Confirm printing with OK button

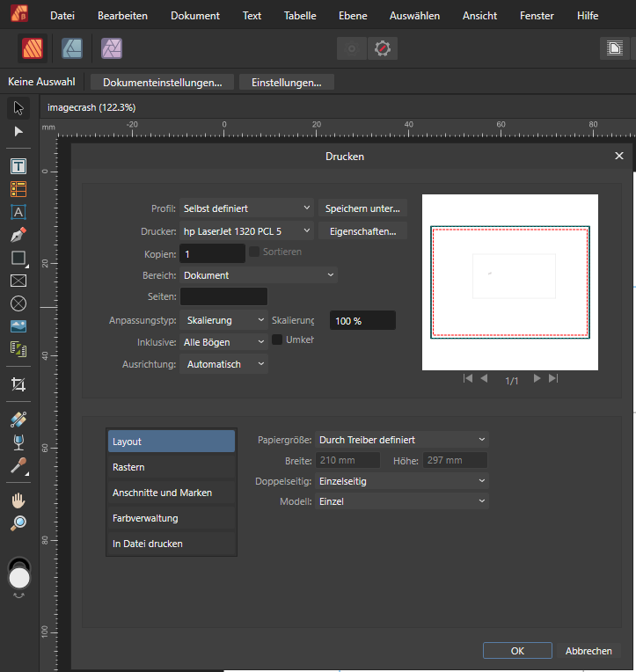[x=517, y=651]
